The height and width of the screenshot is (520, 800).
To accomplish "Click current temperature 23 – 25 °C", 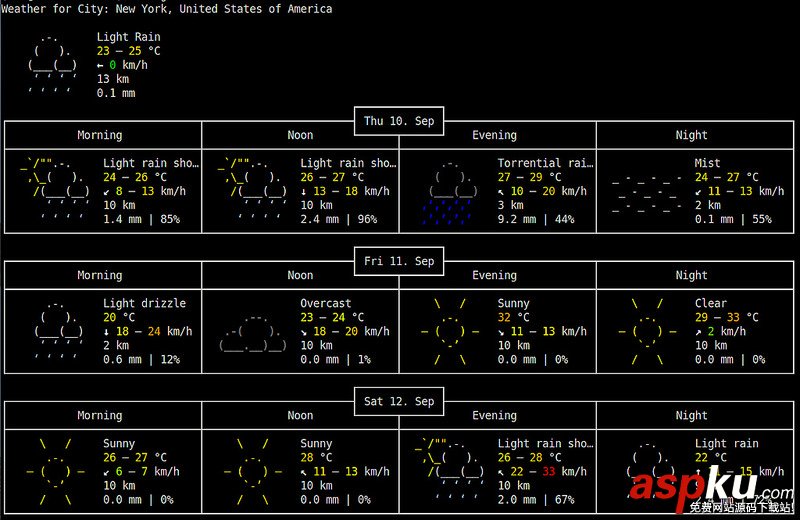I will (129, 51).
